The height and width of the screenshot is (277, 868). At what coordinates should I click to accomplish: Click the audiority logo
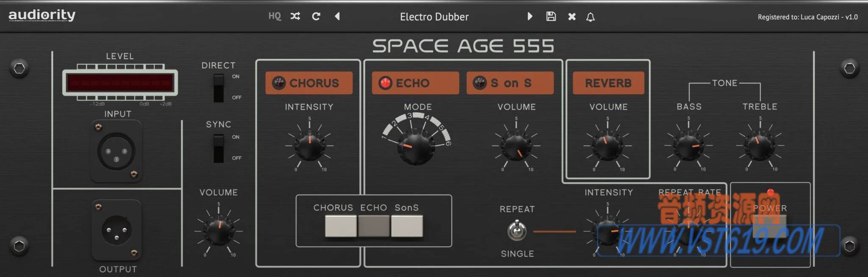coord(42,15)
